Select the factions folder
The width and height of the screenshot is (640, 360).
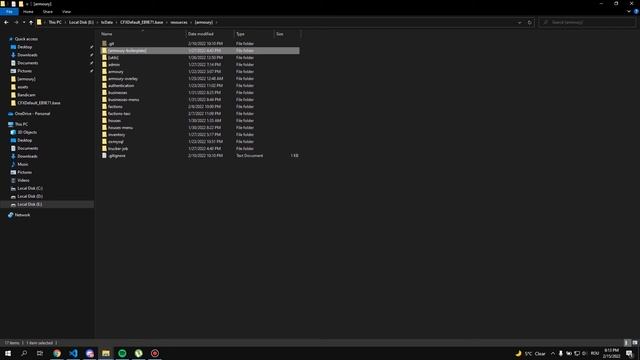tap(200, 107)
